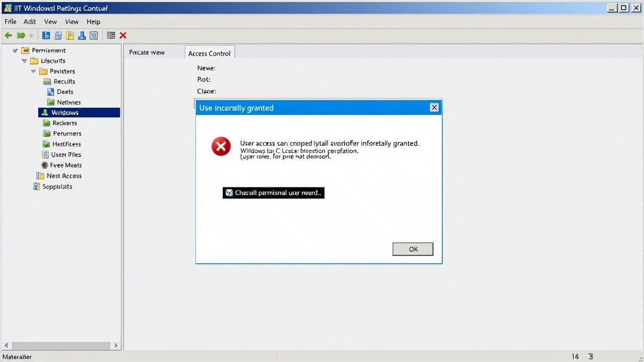644x362 pixels.
Task: Click the red error icon in the dialog
Action: point(221,146)
